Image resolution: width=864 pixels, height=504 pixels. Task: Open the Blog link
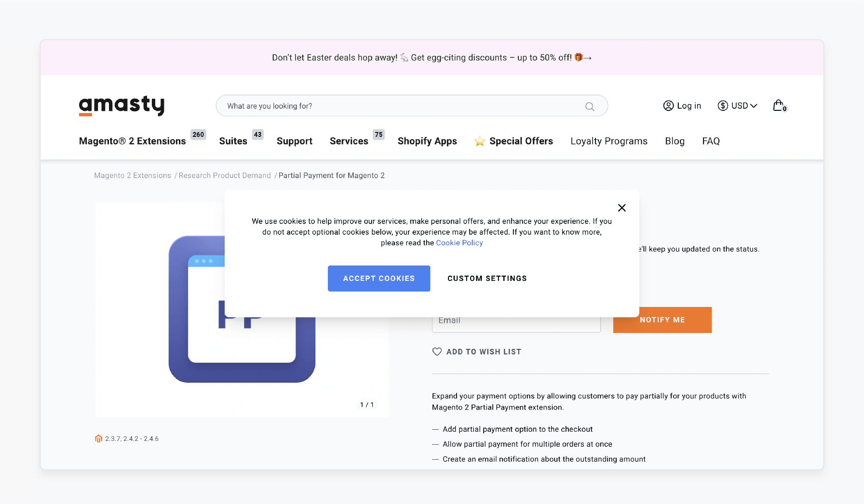tap(675, 141)
